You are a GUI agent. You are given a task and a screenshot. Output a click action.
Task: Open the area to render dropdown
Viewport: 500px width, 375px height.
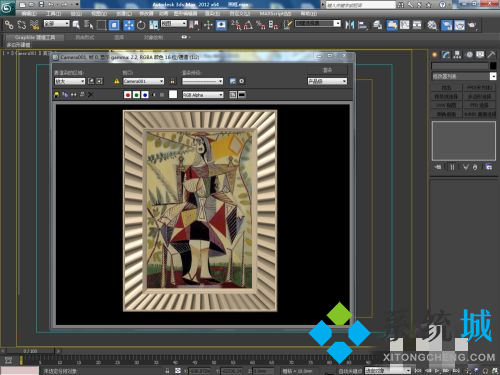point(70,81)
